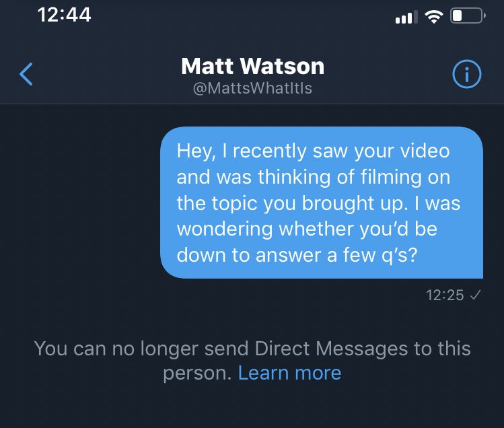This screenshot has width=504, height=428.
Task: Open the Learn more link
Action: coord(289,373)
